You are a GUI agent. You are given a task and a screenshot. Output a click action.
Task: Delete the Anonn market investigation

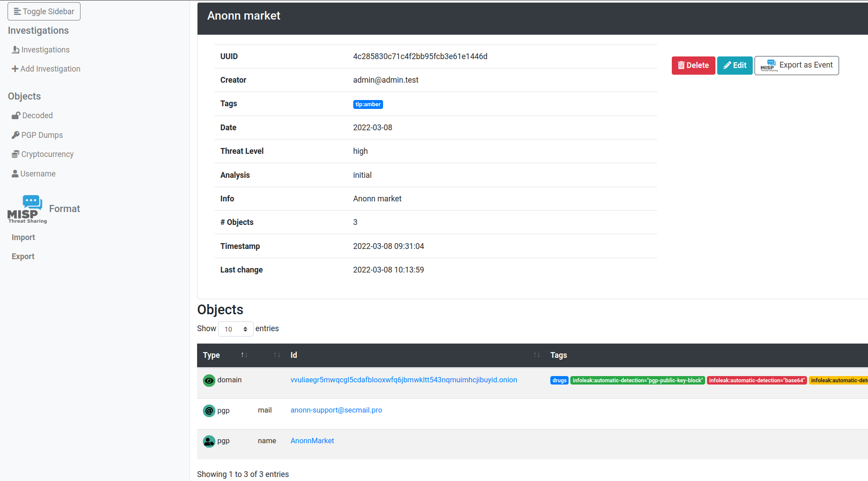click(x=693, y=65)
